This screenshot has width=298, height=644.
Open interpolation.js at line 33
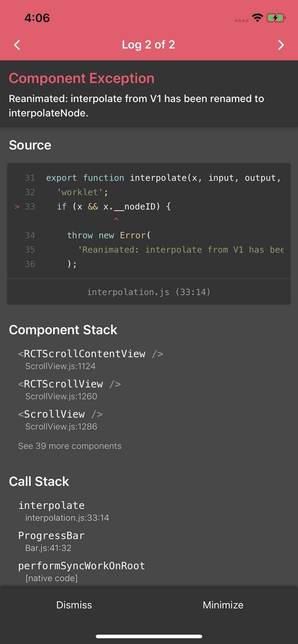pos(149,292)
